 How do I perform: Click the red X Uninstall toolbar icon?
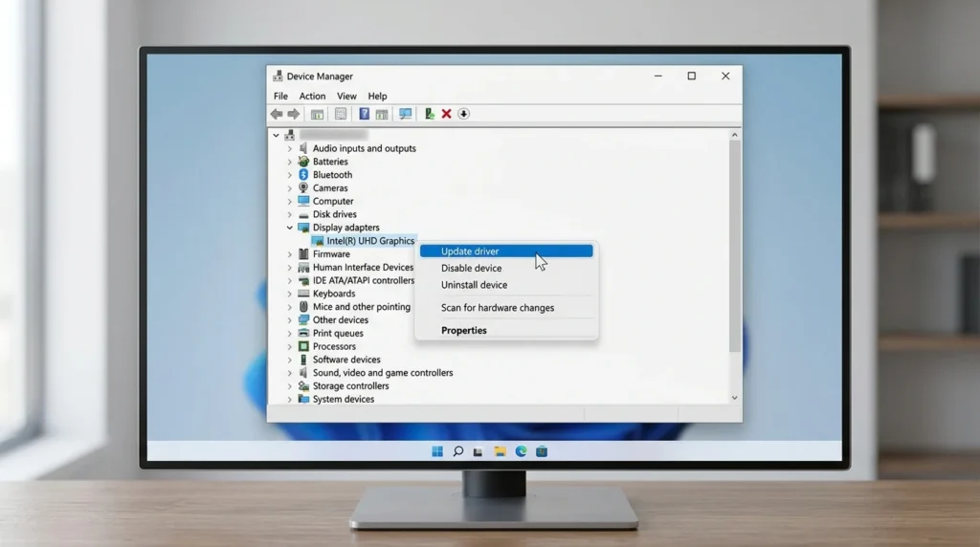pos(446,114)
